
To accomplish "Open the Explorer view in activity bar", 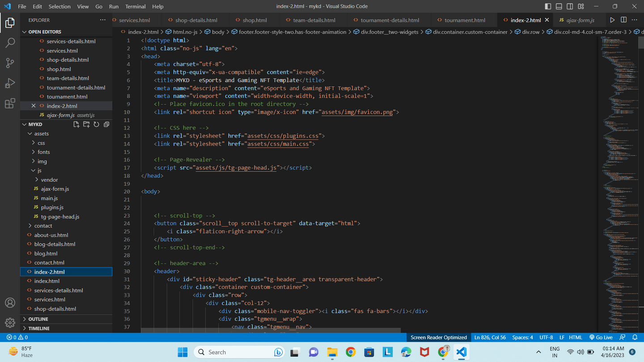I will 10,22.
